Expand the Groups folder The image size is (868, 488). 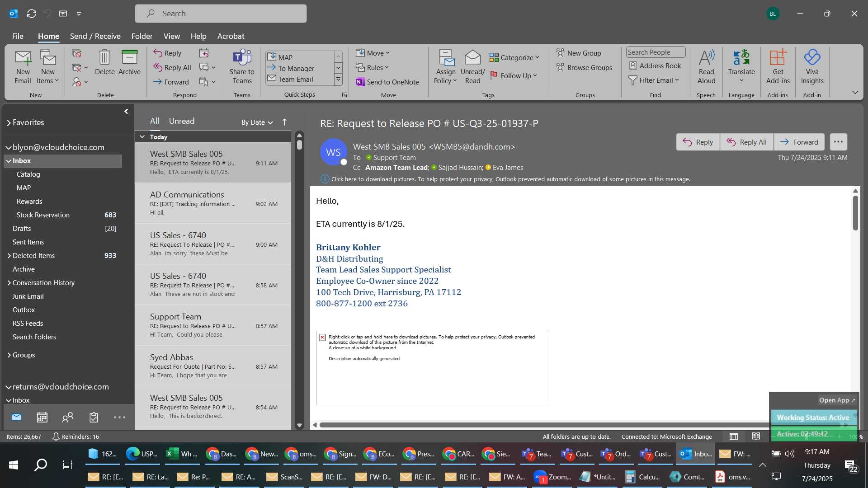[x=9, y=355]
